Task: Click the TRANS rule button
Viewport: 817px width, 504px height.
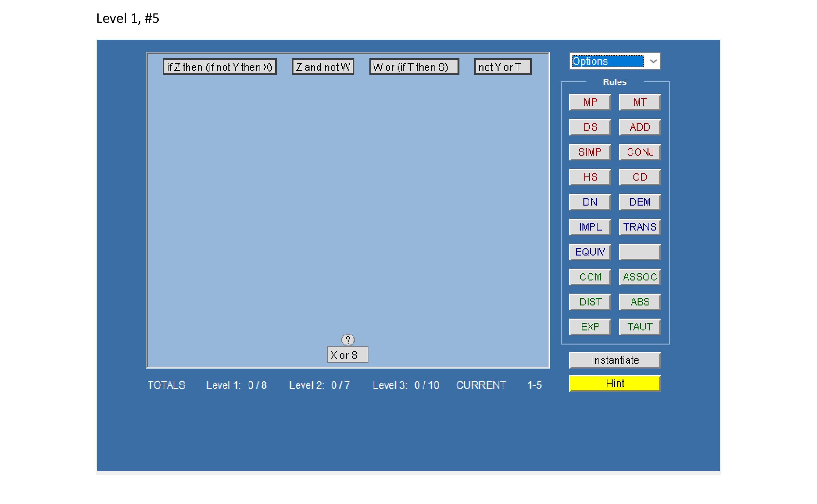Action: (639, 227)
